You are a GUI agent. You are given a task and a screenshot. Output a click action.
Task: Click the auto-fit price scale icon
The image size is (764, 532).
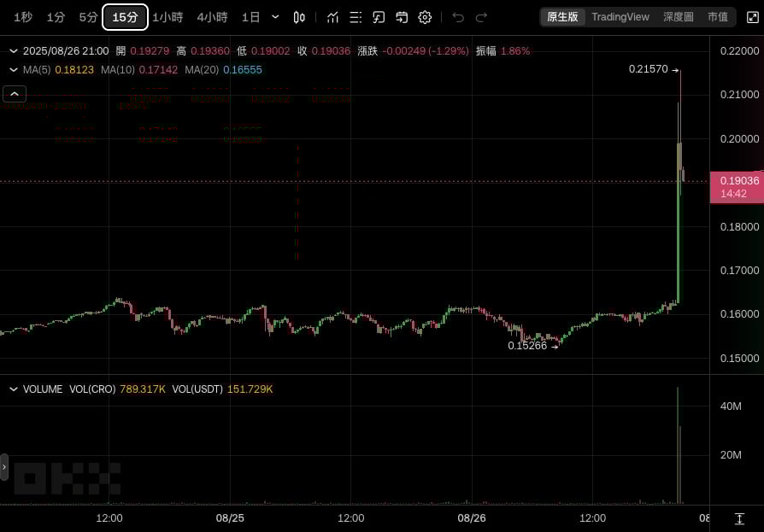pyautogui.click(x=739, y=518)
